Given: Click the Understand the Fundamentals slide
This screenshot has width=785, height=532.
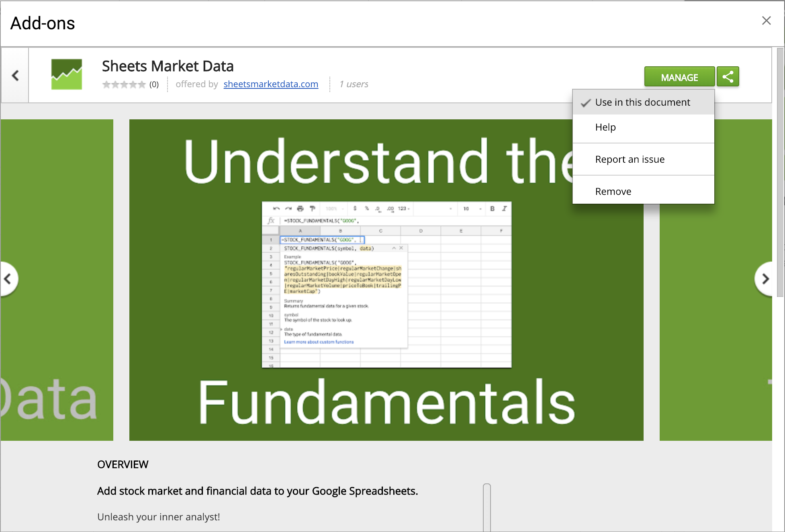Looking at the screenshot, I should pos(386,280).
